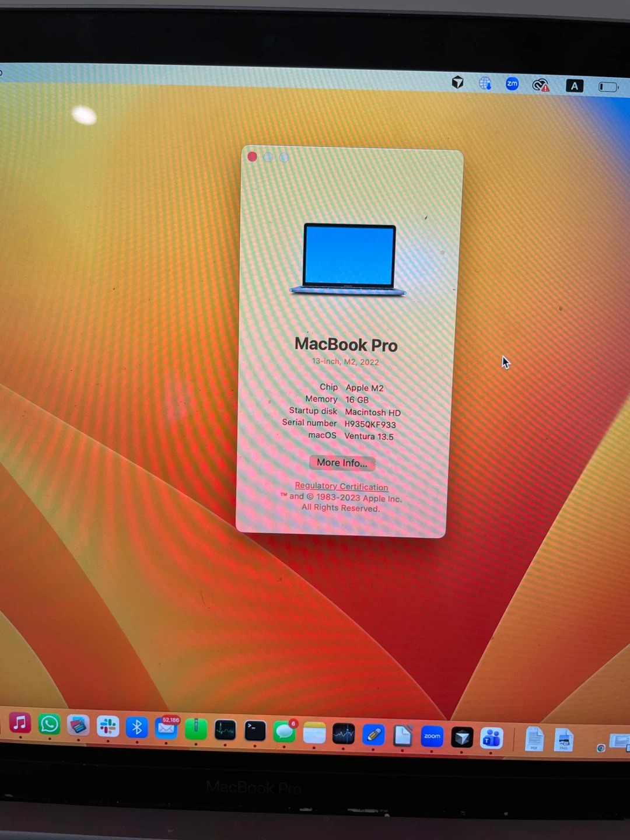
Task: Open the document page app in Dock
Action: point(402,736)
